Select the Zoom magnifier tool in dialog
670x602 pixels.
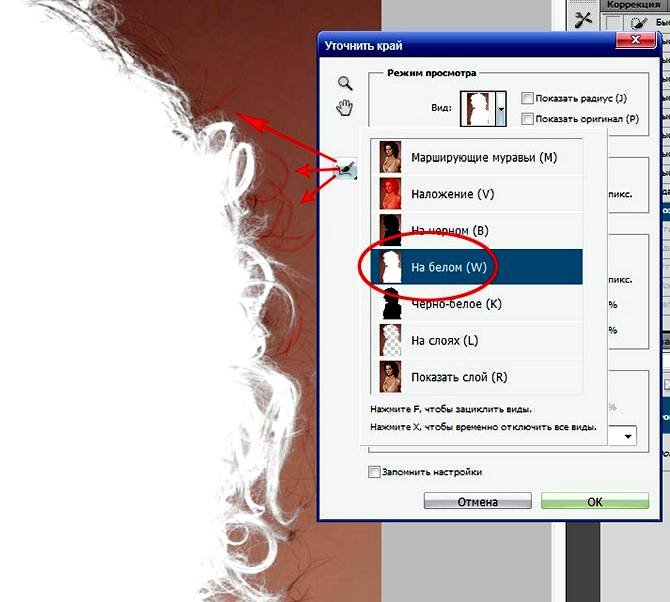pyautogui.click(x=345, y=83)
